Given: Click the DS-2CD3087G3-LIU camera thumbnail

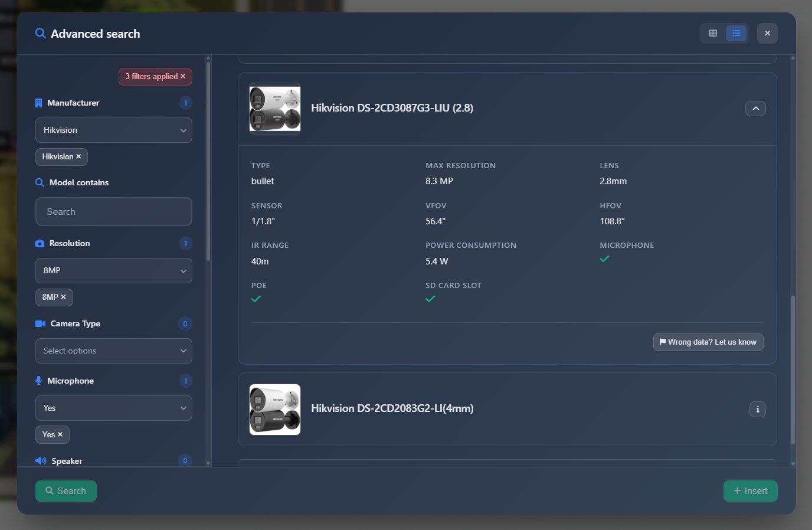Looking at the screenshot, I should (274, 109).
